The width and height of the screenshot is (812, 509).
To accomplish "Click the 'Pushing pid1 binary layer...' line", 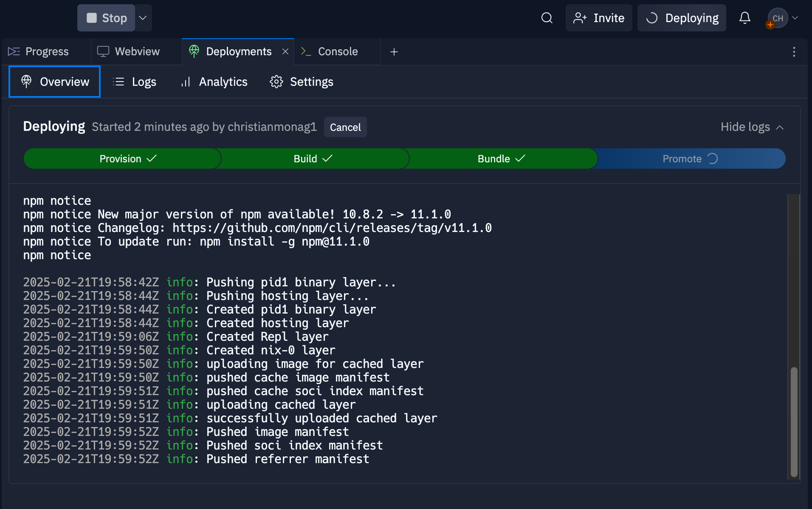I will [x=210, y=282].
